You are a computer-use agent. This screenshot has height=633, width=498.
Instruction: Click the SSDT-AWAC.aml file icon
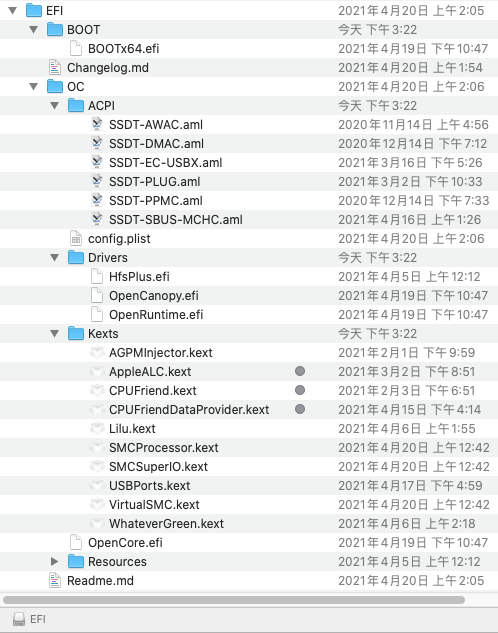click(97, 124)
